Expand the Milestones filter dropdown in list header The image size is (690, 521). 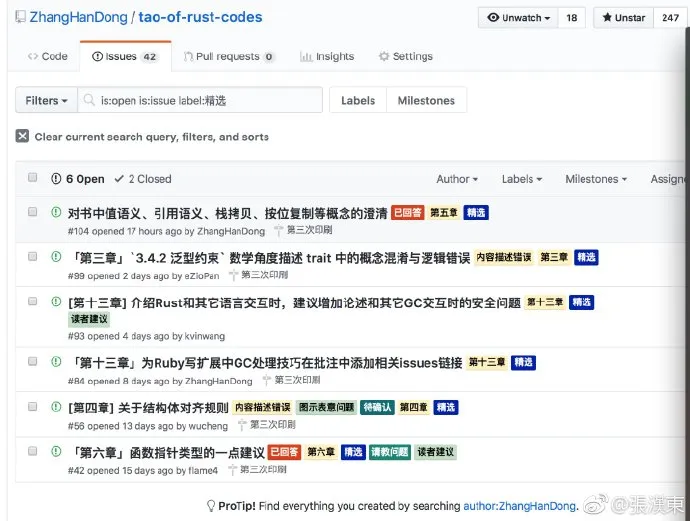coord(596,179)
